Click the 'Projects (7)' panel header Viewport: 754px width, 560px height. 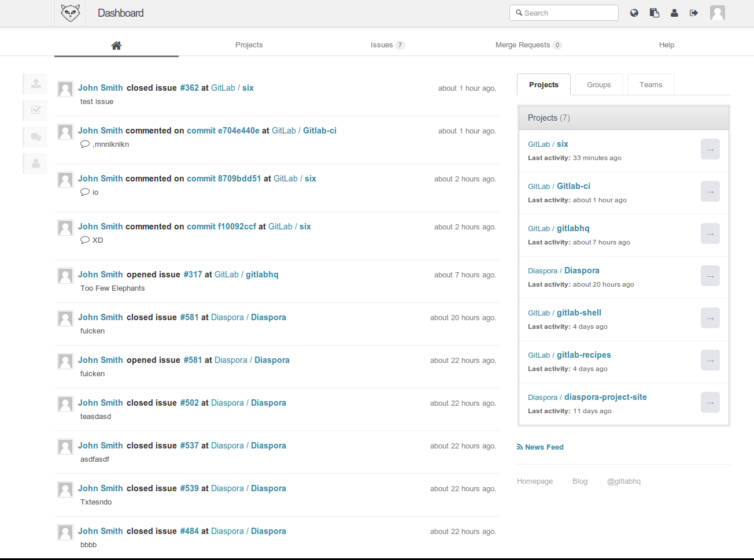pos(624,118)
